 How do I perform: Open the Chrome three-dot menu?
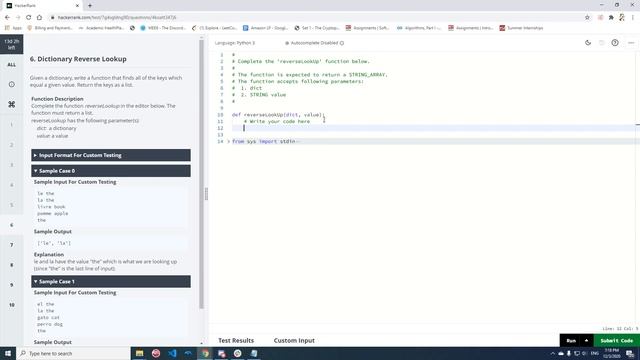point(632,18)
